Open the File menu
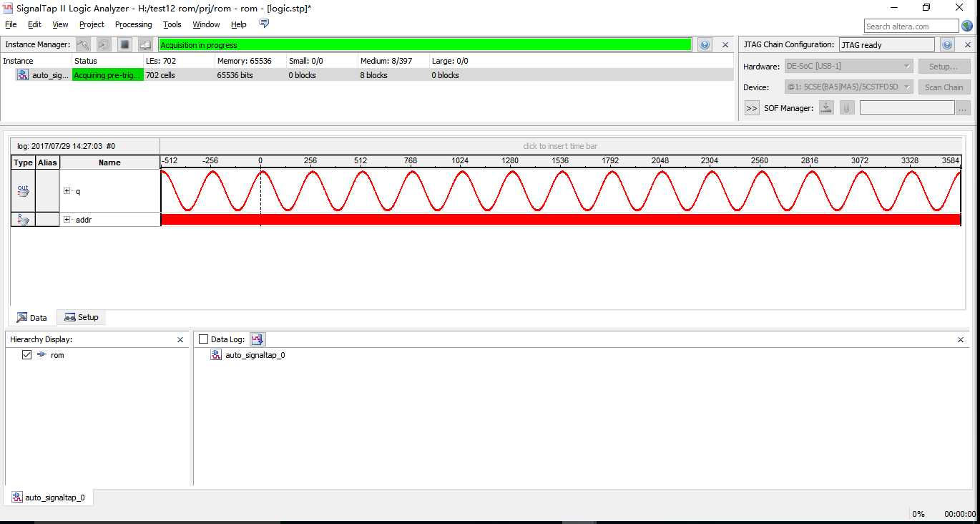980x524 pixels. coord(11,24)
